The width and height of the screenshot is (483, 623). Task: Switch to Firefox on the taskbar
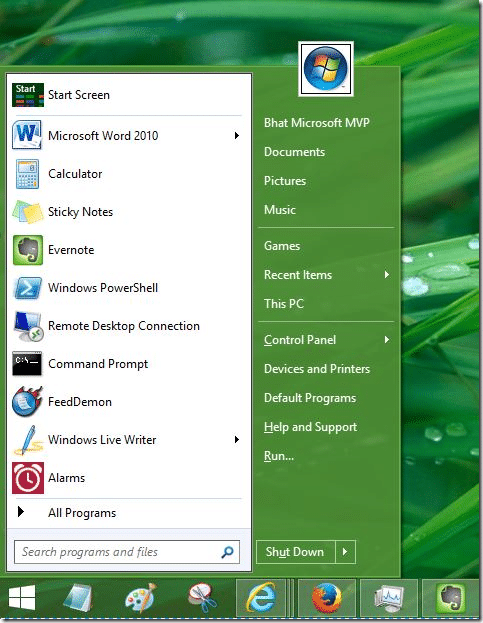pyautogui.click(x=327, y=598)
